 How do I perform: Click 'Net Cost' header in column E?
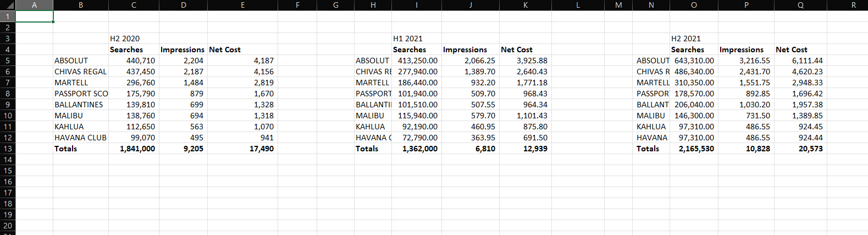[x=242, y=50]
